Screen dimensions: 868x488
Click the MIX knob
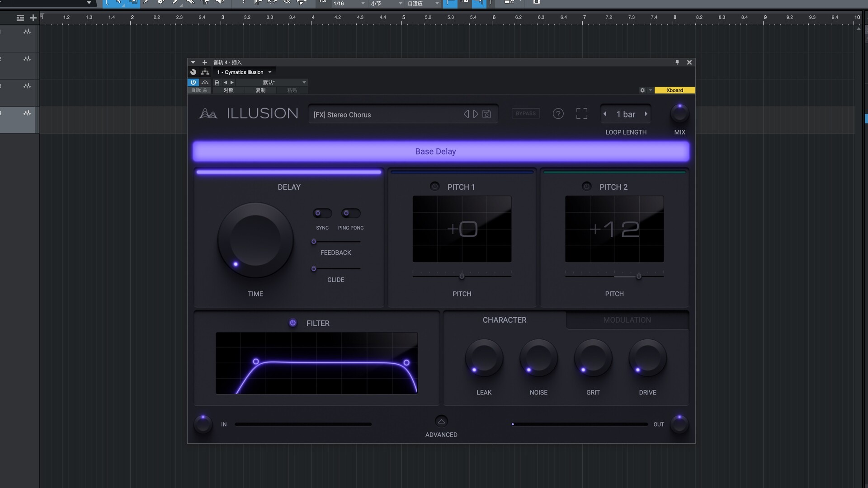pyautogui.click(x=679, y=113)
